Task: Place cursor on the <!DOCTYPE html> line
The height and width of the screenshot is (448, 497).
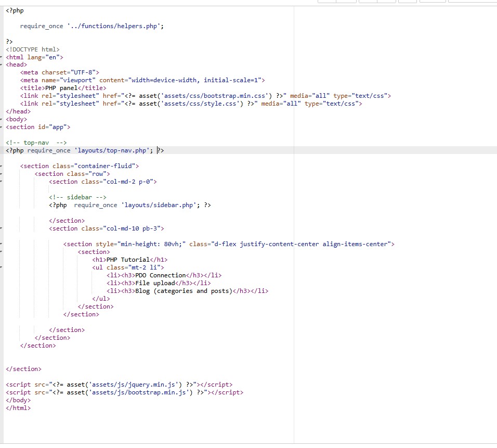Action: 33,49
